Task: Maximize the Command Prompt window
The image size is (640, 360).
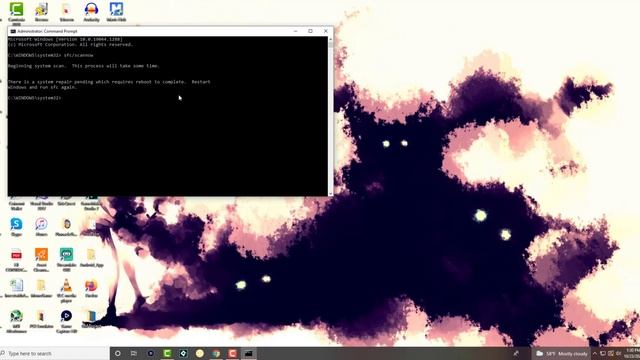Action: click(310, 31)
